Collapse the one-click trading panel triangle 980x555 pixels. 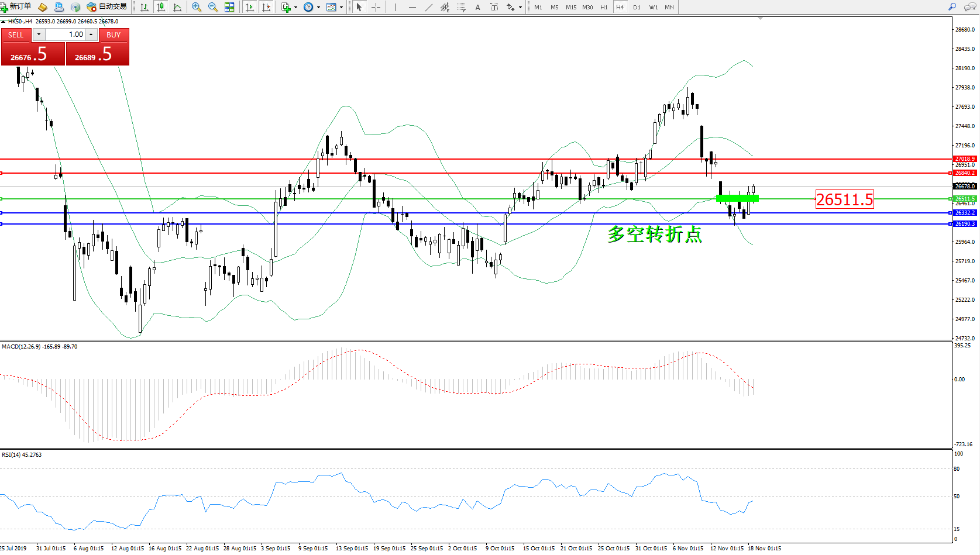click(x=4, y=22)
